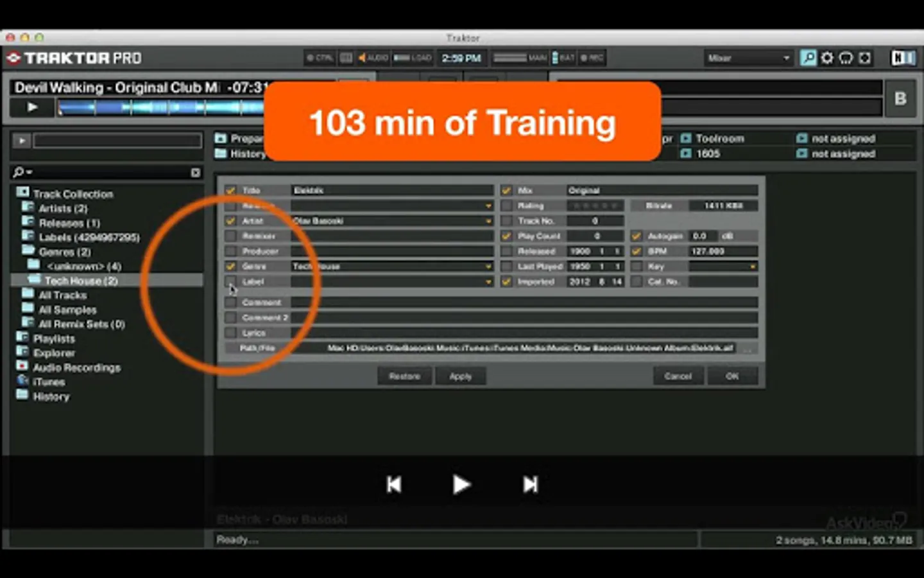Viewport: 924px width, 578px height.
Task: Uncheck the Autogain checkbox
Action: (636, 236)
